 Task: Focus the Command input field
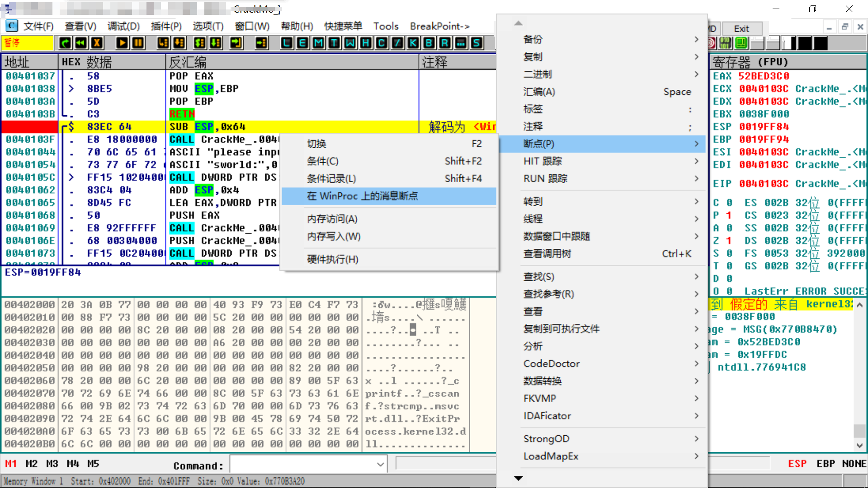302,464
